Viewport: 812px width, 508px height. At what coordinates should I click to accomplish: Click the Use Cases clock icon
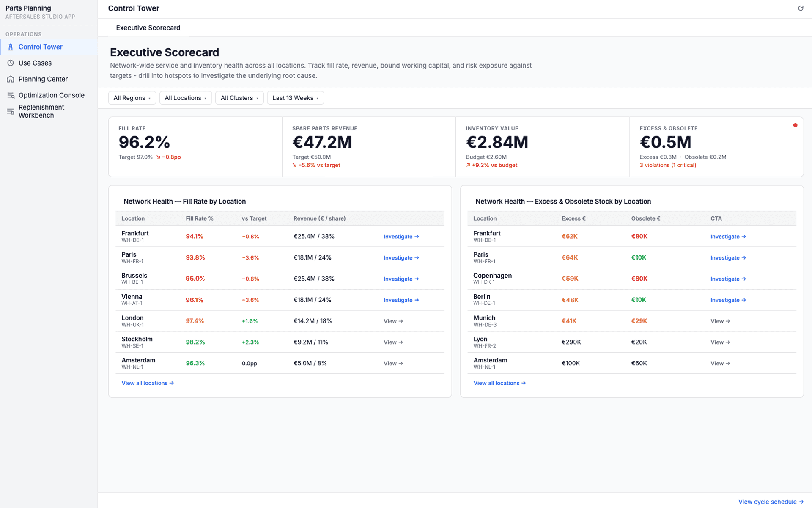click(11, 63)
